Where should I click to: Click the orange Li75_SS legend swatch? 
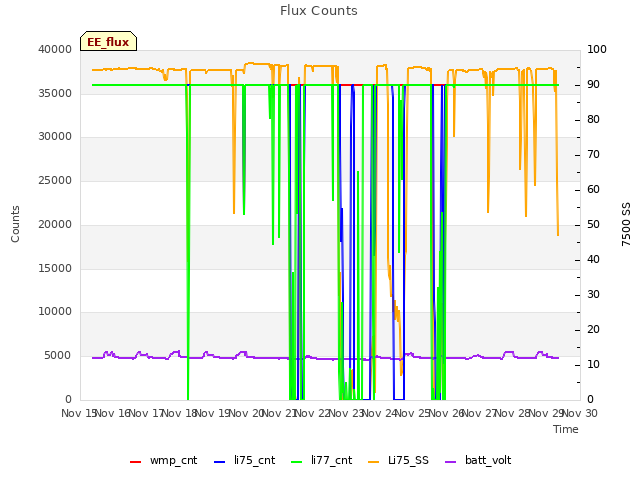pos(373,462)
